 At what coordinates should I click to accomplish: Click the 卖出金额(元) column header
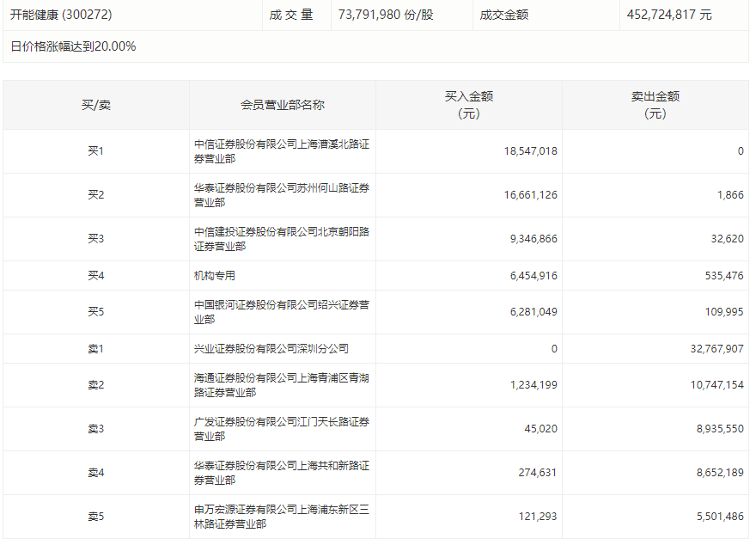pos(655,105)
